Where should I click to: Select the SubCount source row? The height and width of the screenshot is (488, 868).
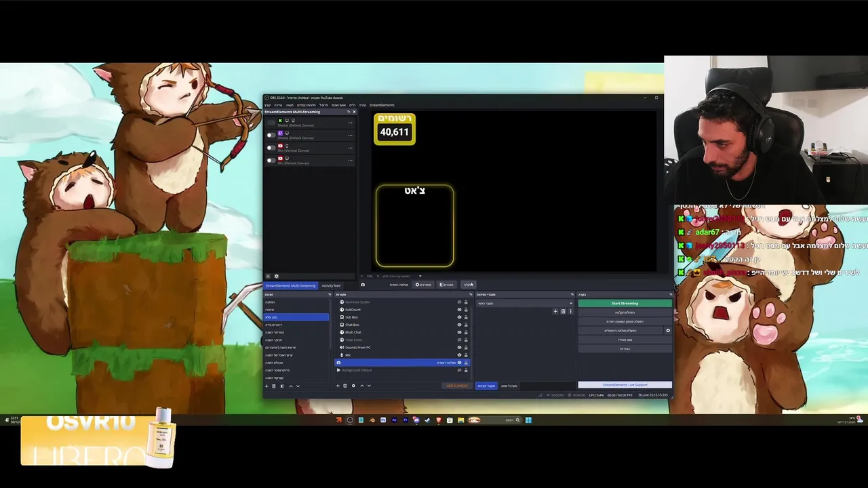(x=401, y=310)
